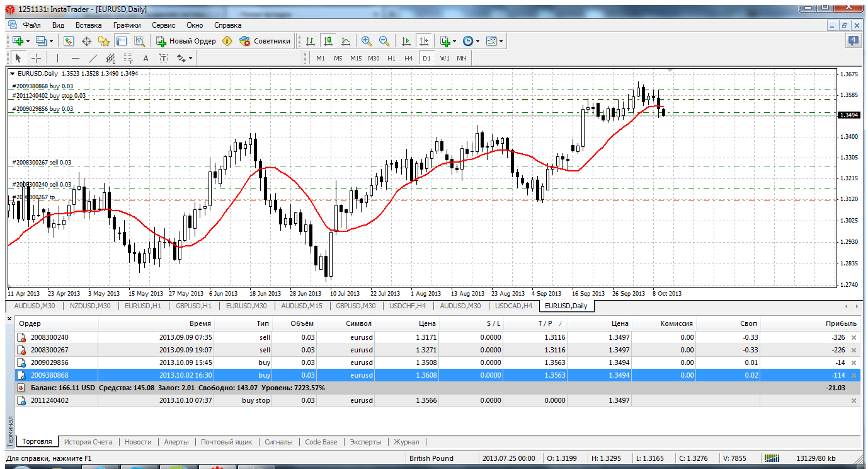Image resolution: width=868 pixels, height=469 pixels.
Task: Select the crosshair cursor tool
Action: 37,58
